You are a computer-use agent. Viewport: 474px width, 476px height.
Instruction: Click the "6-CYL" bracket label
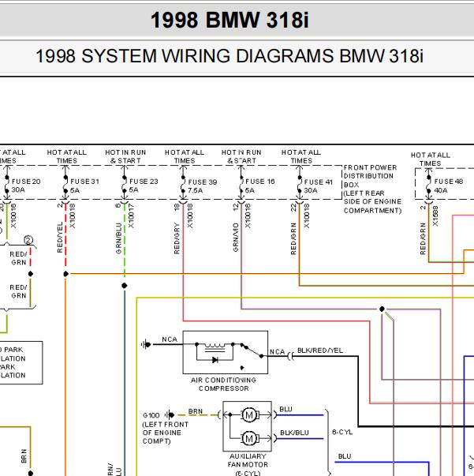tap(342, 432)
